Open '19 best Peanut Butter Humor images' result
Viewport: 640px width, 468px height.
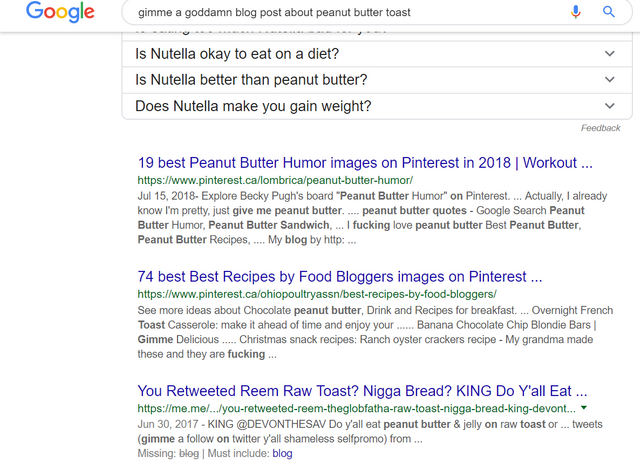pos(365,163)
